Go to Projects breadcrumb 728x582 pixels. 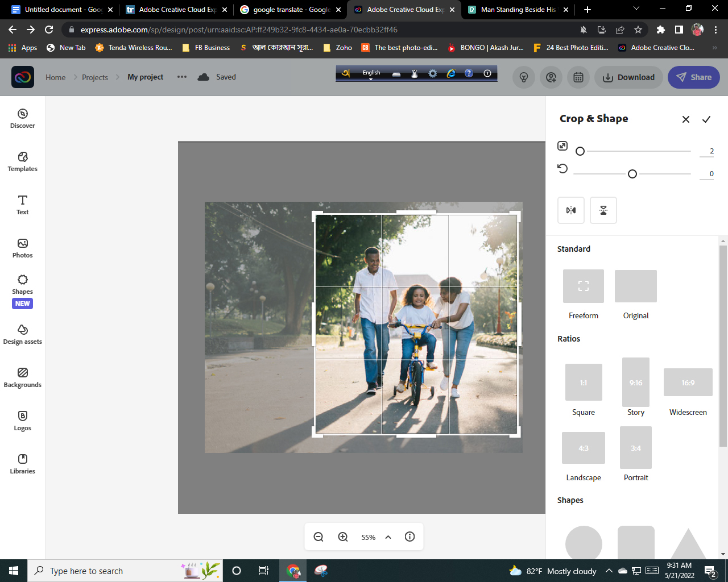tap(95, 77)
